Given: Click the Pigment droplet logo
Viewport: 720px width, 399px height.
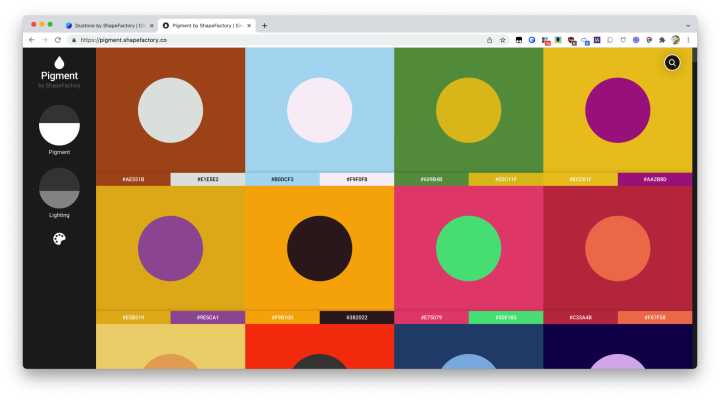Looking at the screenshot, I should tap(59, 63).
